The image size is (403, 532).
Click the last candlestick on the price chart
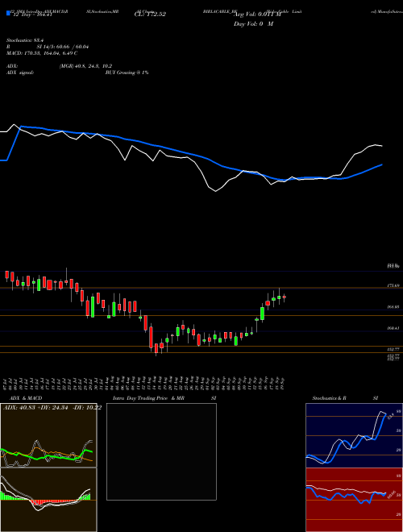285,297
